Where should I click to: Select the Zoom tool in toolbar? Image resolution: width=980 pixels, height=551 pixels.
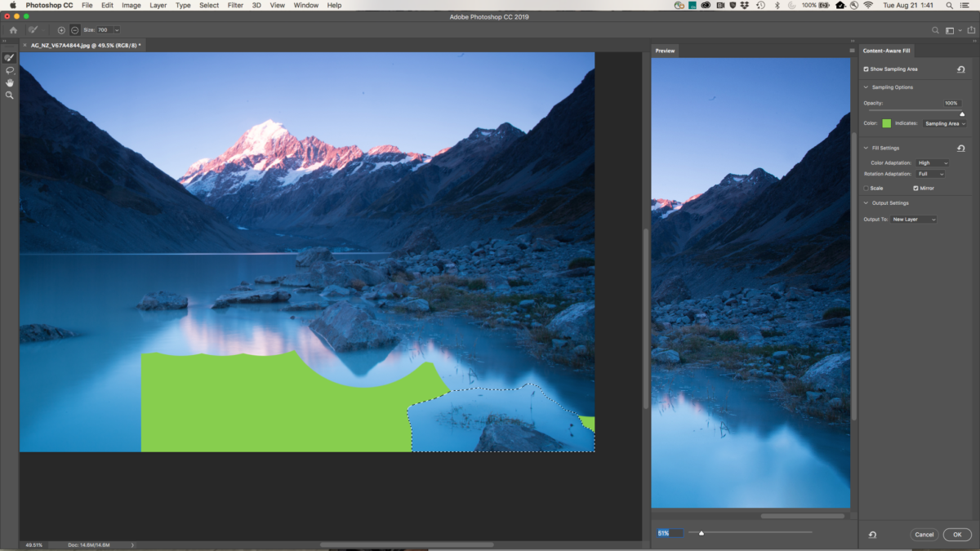tap(9, 96)
